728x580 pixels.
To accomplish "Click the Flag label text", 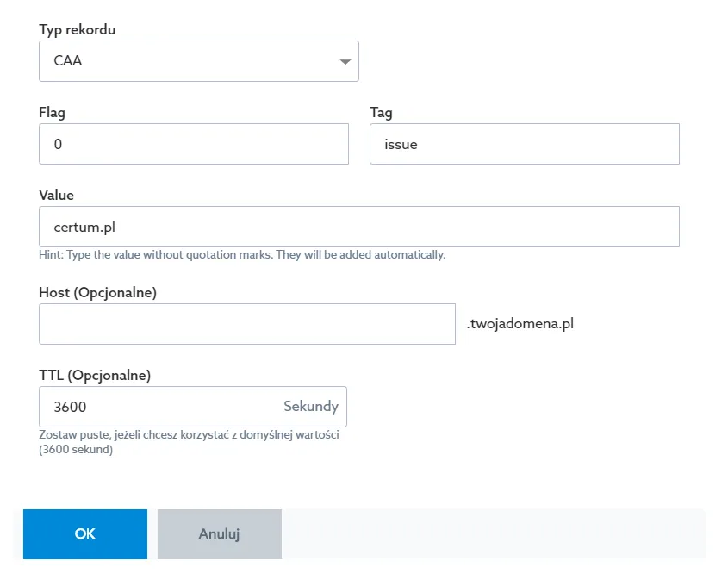I will coord(52,113).
